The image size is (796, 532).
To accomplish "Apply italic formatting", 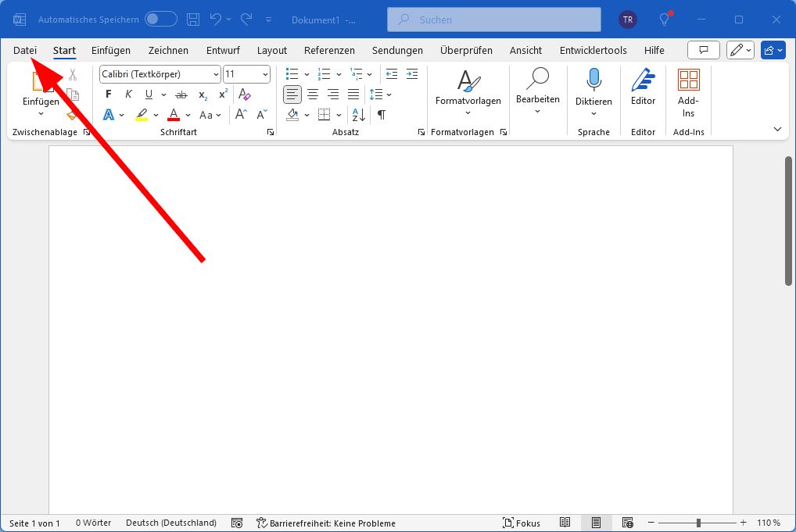I will 127,94.
